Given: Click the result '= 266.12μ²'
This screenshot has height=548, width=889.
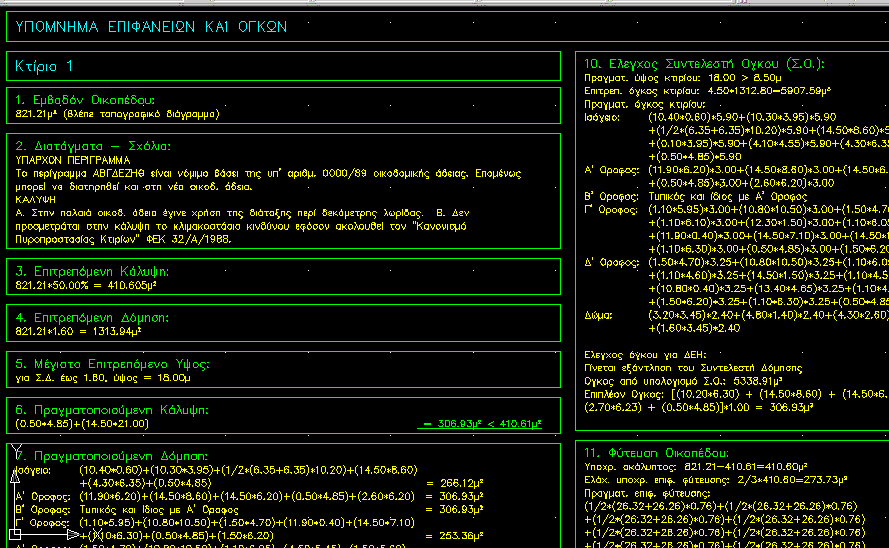Looking at the screenshot, I should click(x=455, y=483).
